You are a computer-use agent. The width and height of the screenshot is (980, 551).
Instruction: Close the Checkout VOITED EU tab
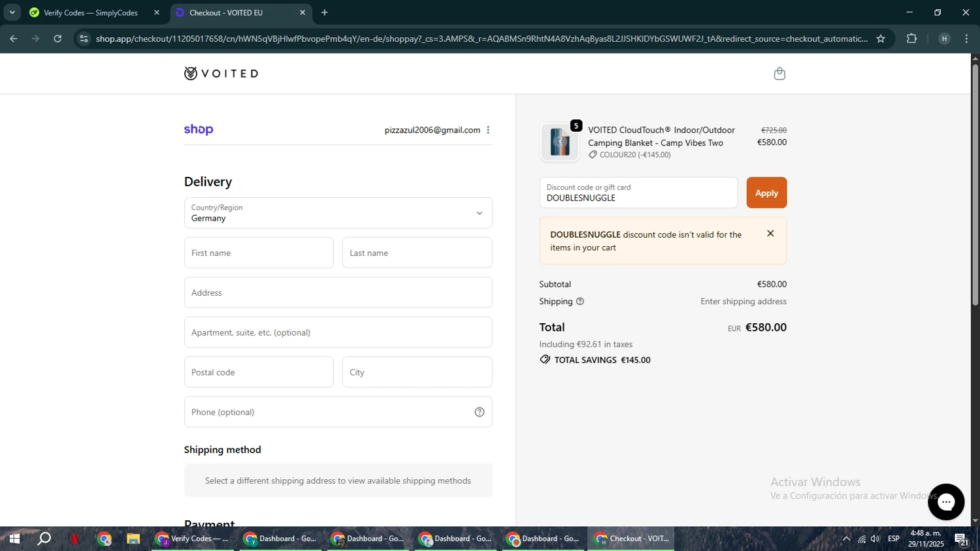[x=302, y=12]
